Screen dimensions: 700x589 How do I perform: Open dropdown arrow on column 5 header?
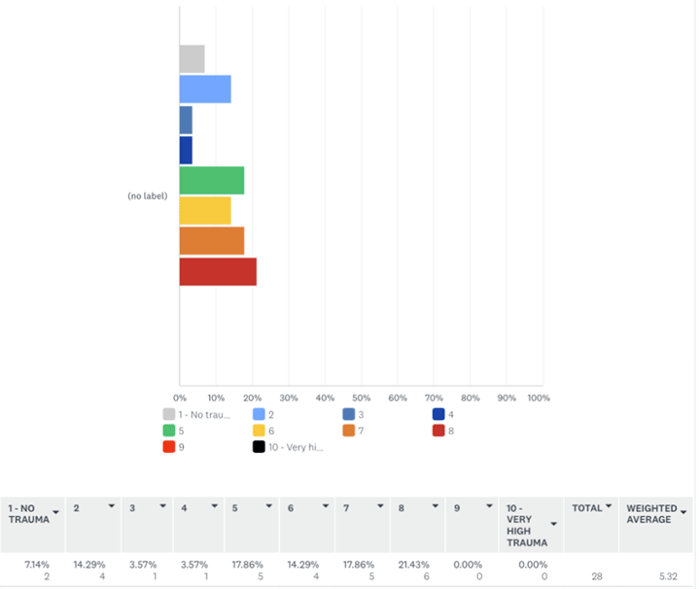269,506
